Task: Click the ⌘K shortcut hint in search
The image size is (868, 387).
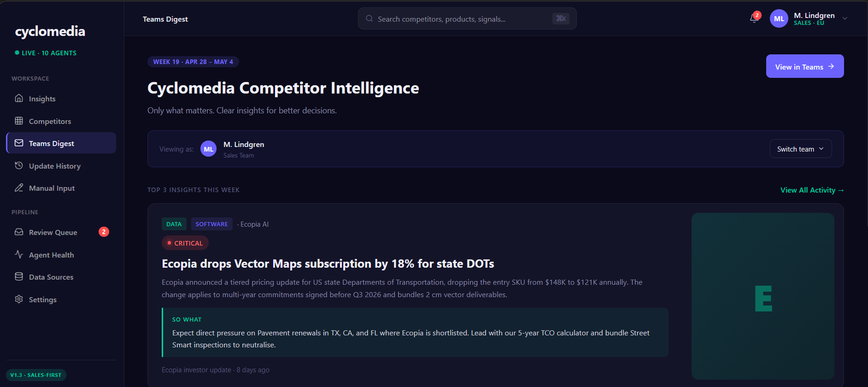Action: [x=561, y=18]
